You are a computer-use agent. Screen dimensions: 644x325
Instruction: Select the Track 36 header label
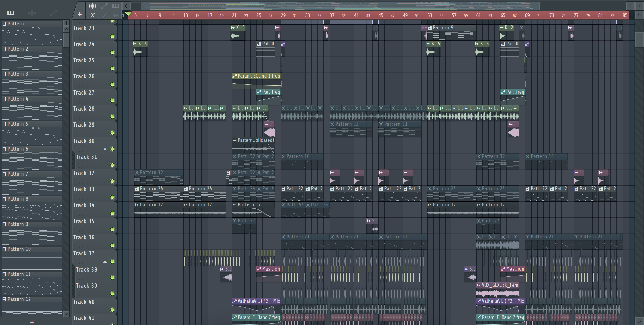(84, 238)
